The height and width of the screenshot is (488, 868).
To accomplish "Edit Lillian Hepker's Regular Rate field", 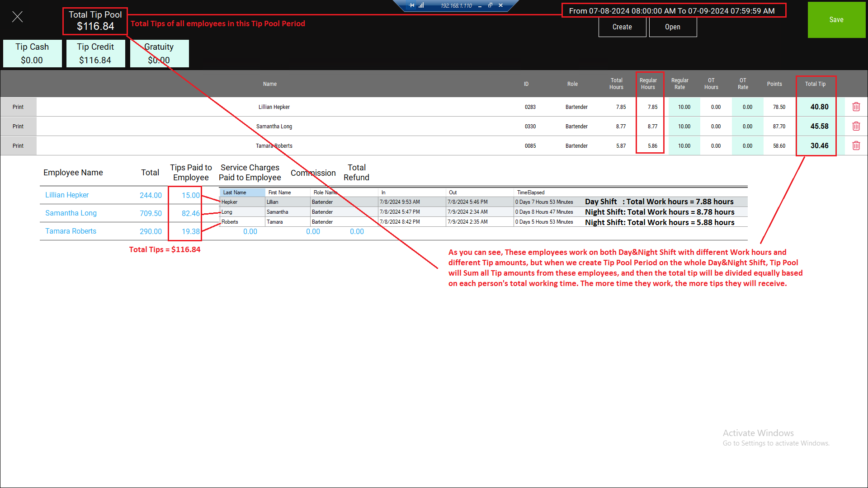I will [x=684, y=107].
